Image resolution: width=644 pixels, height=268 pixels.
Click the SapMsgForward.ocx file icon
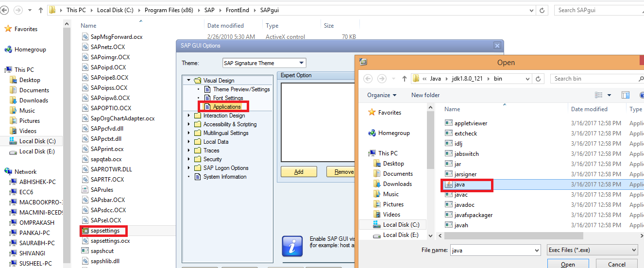[85, 37]
